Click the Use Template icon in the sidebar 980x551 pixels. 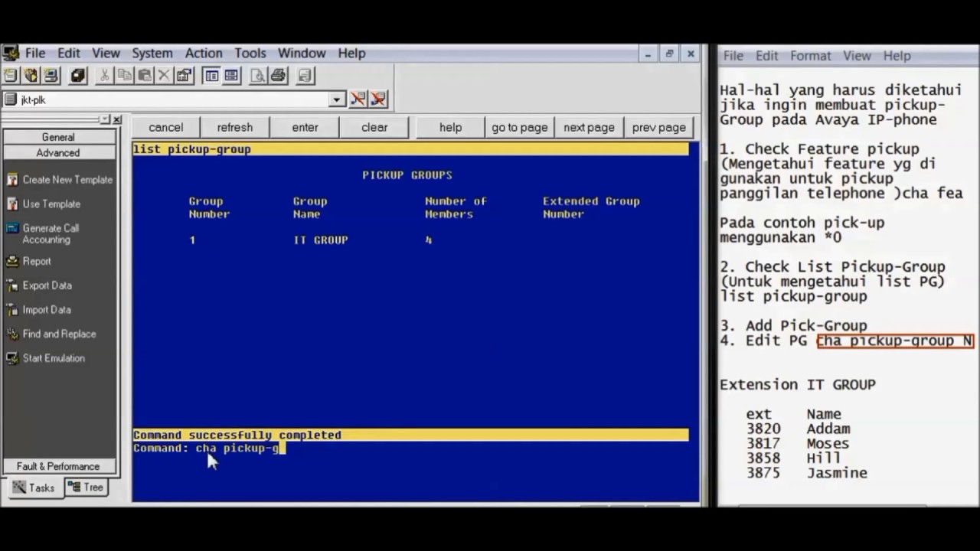point(12,204)
